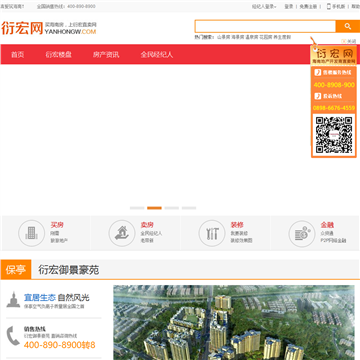Click the 帮助 link in the top bar
The width and height of the screenshot is (360, 360).
pos(356,6)
